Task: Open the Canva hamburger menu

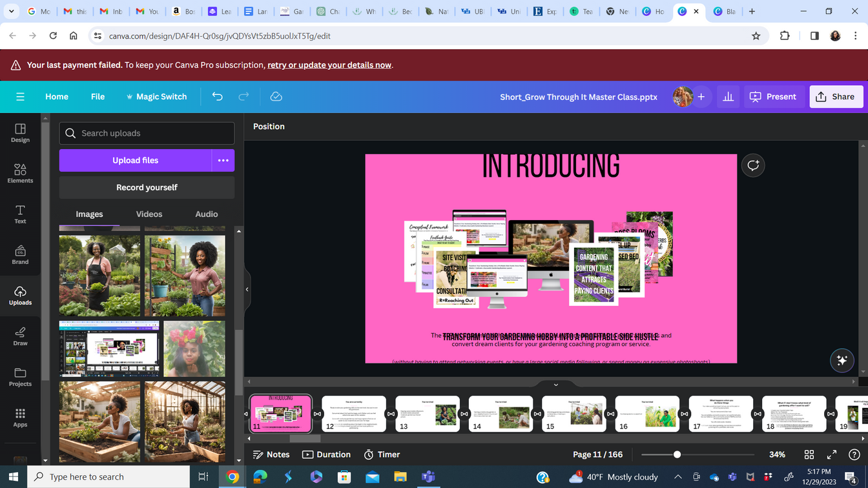Action: pyautogui.click(x=20, y=97)
